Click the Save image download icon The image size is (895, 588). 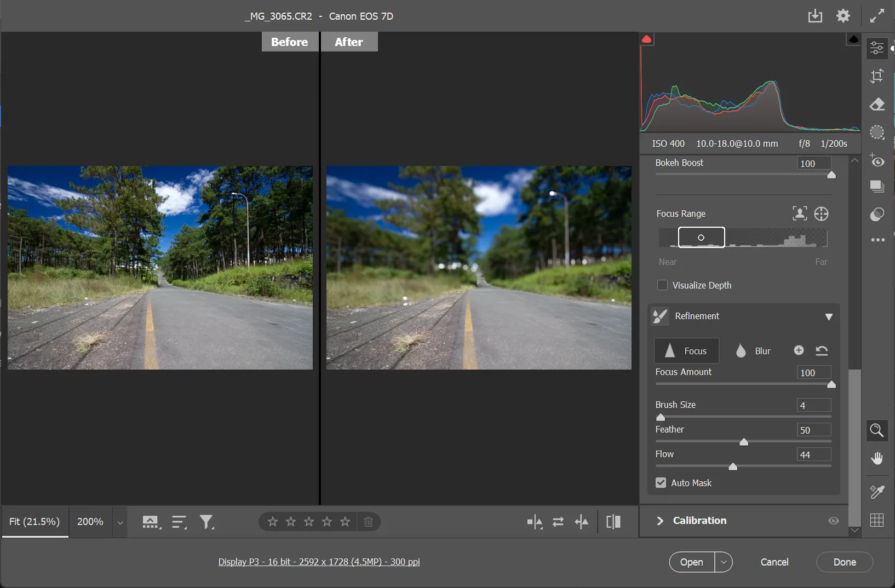click(815, 16)
